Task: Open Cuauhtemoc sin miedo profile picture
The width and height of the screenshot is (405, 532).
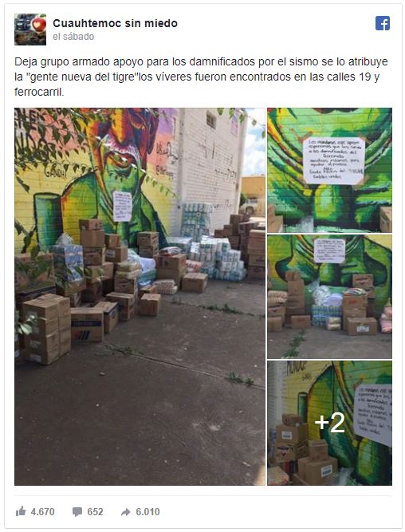Action: 30,30
